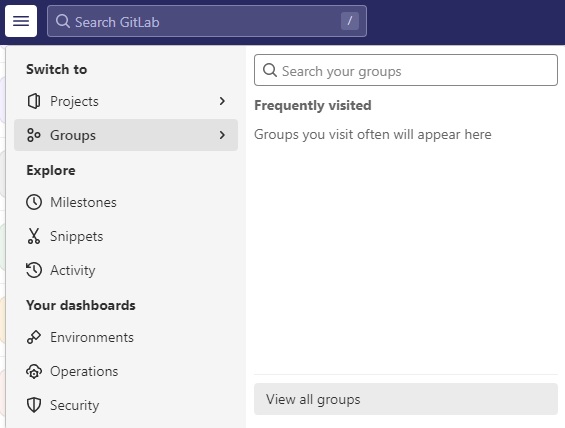Toggle the hamburger main menu button
Viewport: 565px width, 428px height.
[21, 21]
